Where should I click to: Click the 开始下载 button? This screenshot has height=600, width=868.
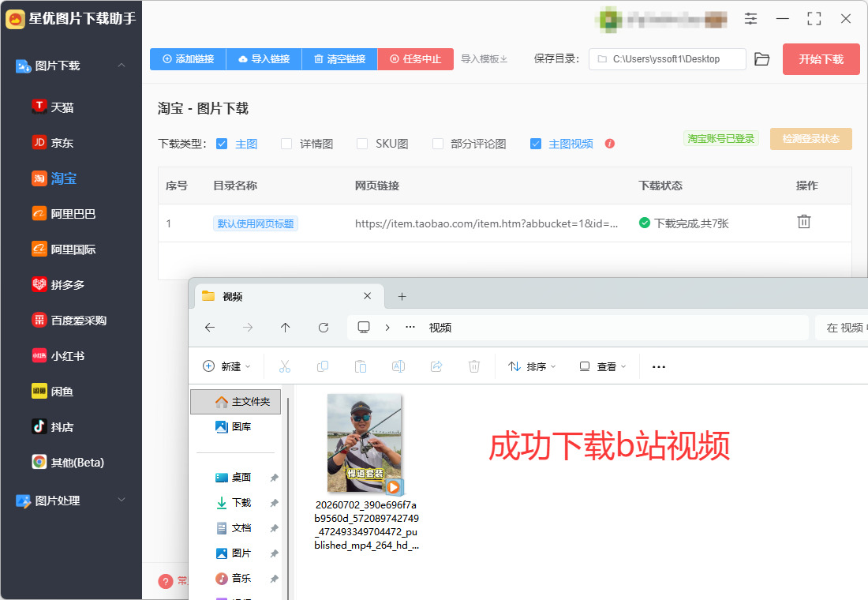[x=821, y=59]
